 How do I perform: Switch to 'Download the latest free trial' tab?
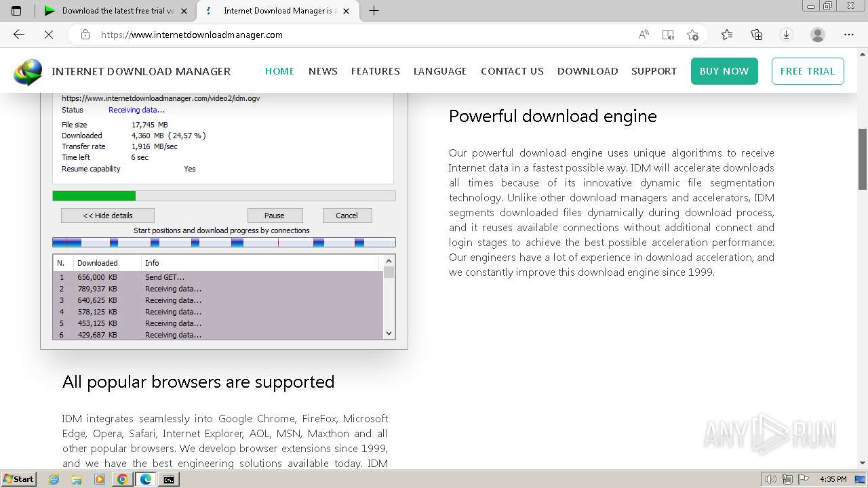tap(117, 11)
